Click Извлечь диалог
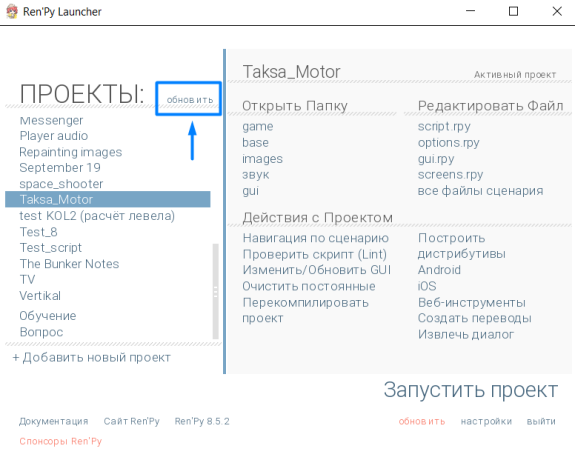This screenshot has height=460, width=575. [466, 335]
